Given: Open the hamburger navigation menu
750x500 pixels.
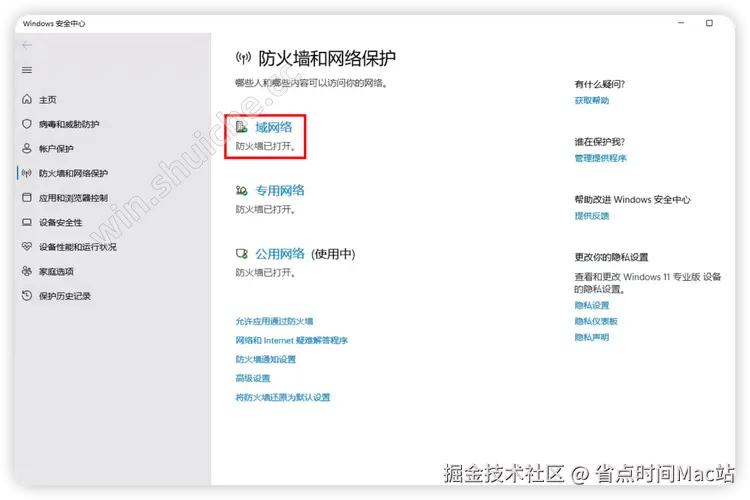Looking at the screenshot, I should [x=27, y=70].
